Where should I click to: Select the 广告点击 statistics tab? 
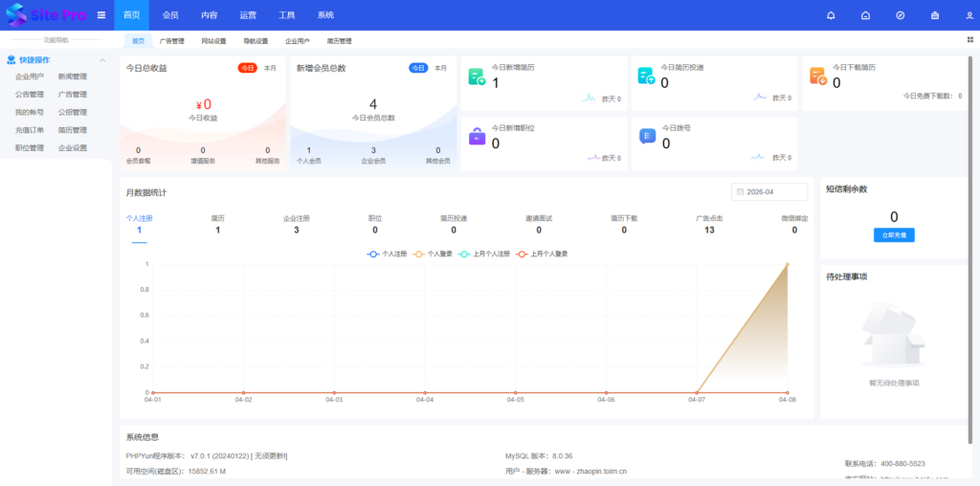tap(709, 225)
